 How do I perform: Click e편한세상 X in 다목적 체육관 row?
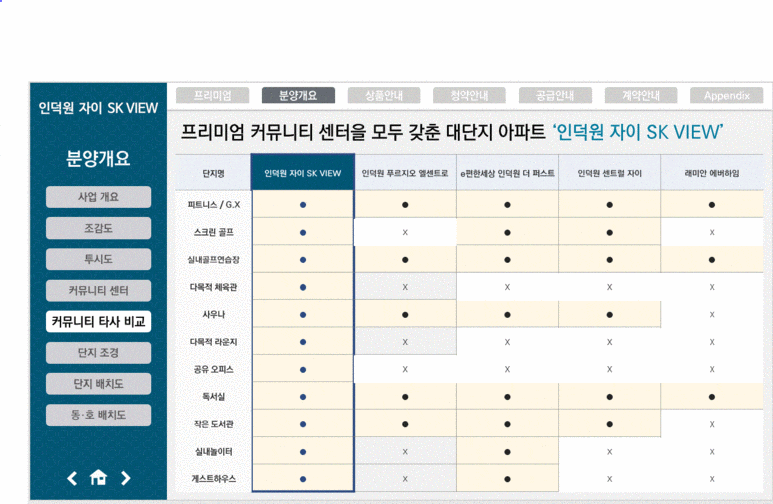507,287
